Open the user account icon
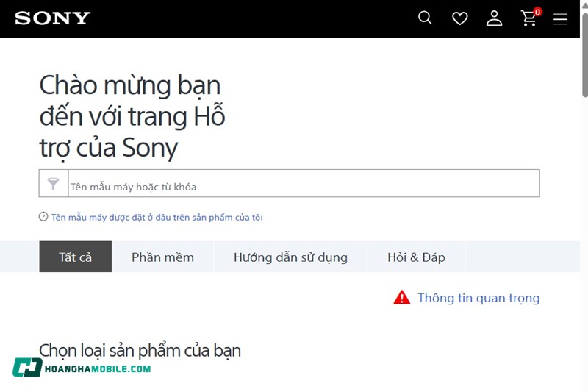The width and height of the screenshot is (588, 392). click(494, 18)
